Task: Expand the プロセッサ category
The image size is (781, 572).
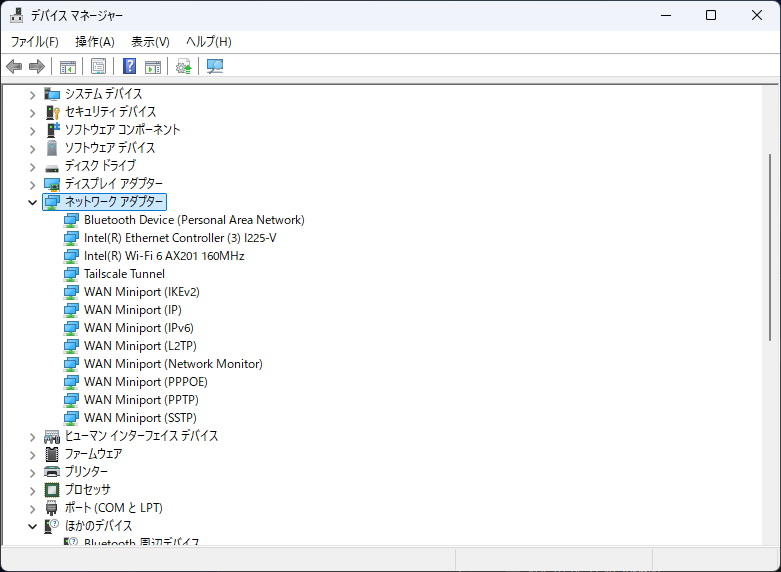Action: tap(32, 490)
